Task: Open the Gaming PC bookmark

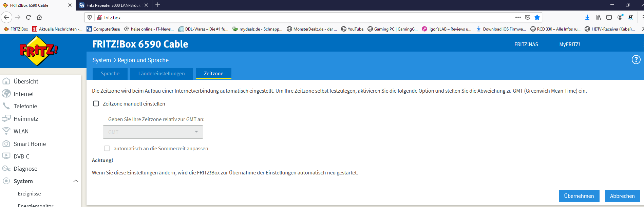Action: tap(393, 29)
